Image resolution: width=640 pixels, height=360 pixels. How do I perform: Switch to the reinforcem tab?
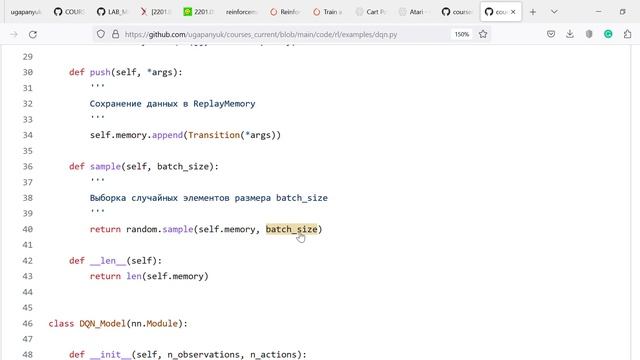click(241, 12)
